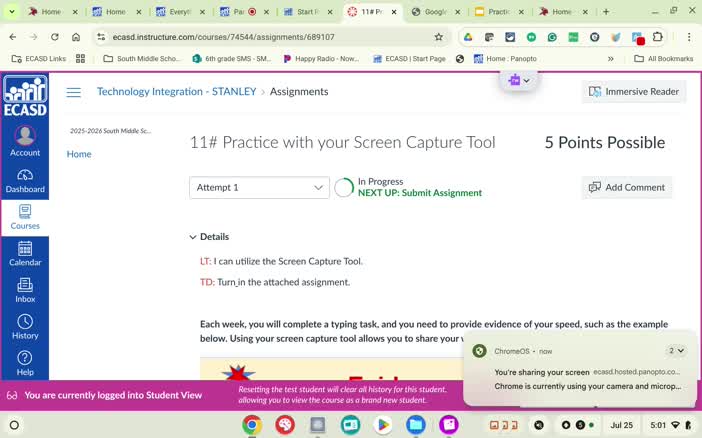Collapse the Details section
The height and width of the screenshot is (438, 702).
tap(209, 236)
